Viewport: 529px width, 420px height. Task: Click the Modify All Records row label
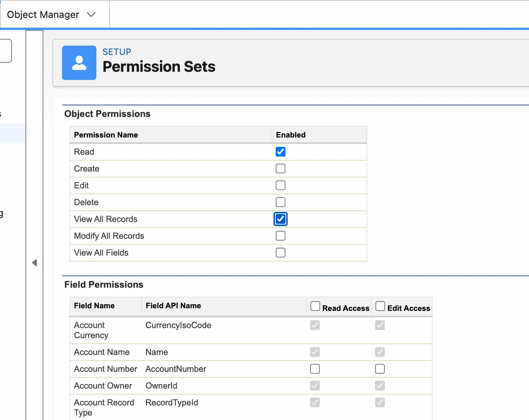click(x=109, y=236)
